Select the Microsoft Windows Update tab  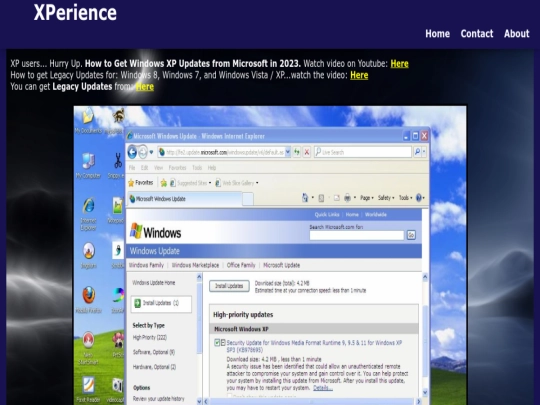coord(185,199)
